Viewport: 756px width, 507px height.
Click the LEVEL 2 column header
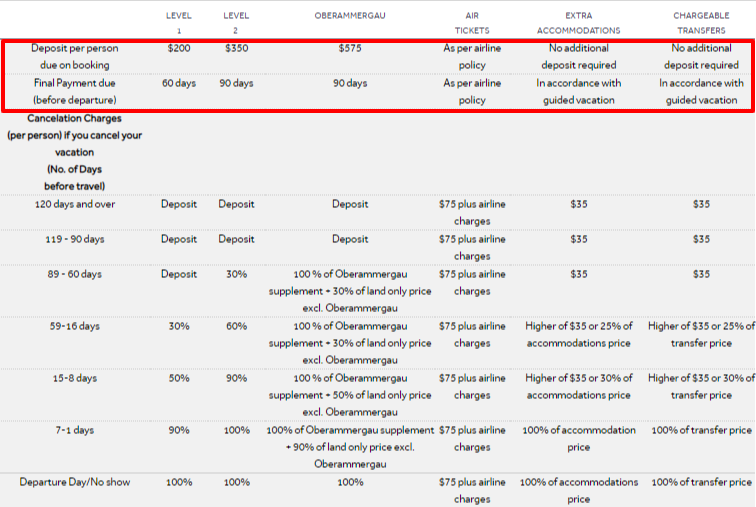pyautogui.click(x=236, y=23)
